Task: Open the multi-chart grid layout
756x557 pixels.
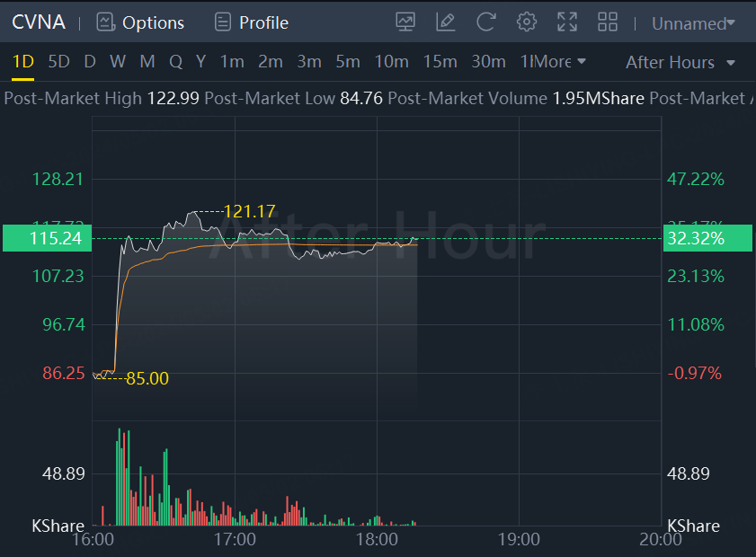Action: 608,22
